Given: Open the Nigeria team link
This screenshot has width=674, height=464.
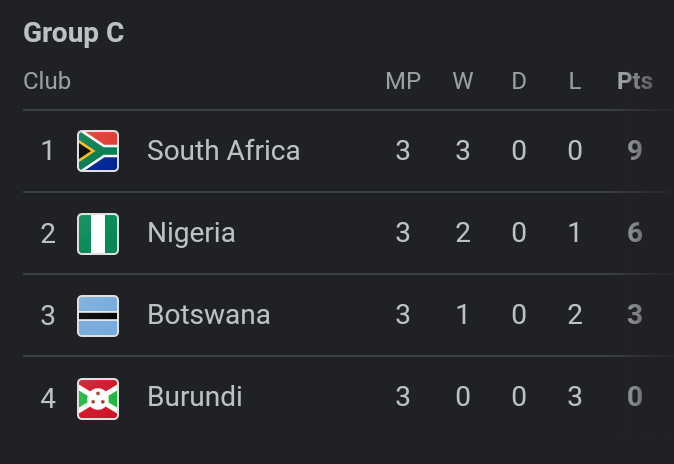Looking at the screenshot, I should (x=191, y=234).
